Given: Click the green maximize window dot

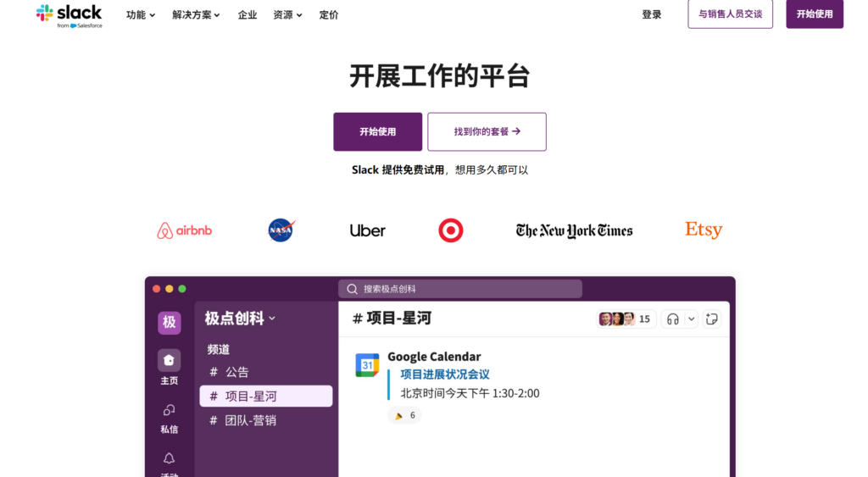Looking at the screenshot, I should pos(182,289).
